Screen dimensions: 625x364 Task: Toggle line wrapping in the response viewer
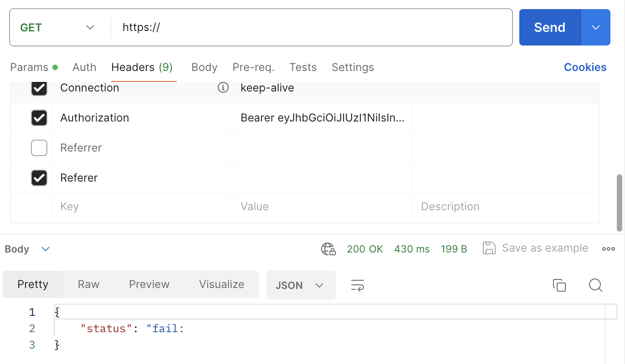tap(357, 285)
